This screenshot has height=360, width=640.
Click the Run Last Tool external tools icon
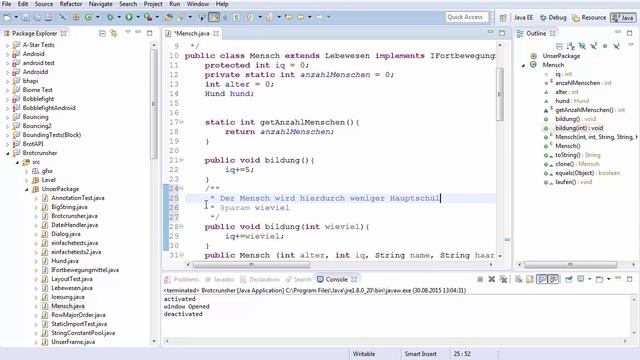click(148, 17)
